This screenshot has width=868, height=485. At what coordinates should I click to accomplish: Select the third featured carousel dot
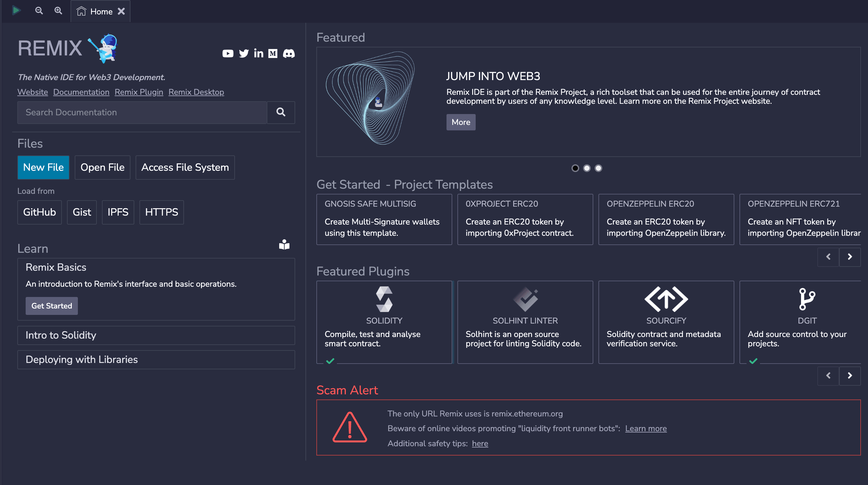(x=598, y=168)
